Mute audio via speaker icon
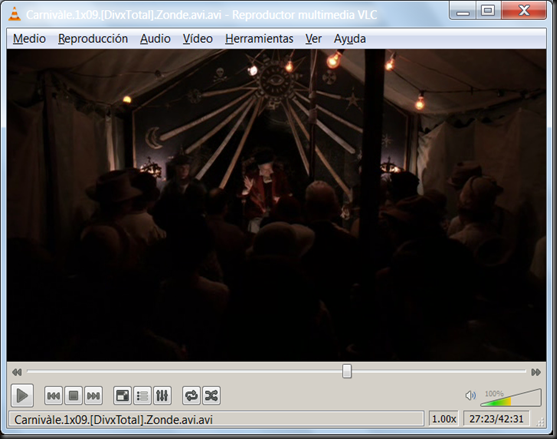The image size is (557, 439). click(470, 395)
